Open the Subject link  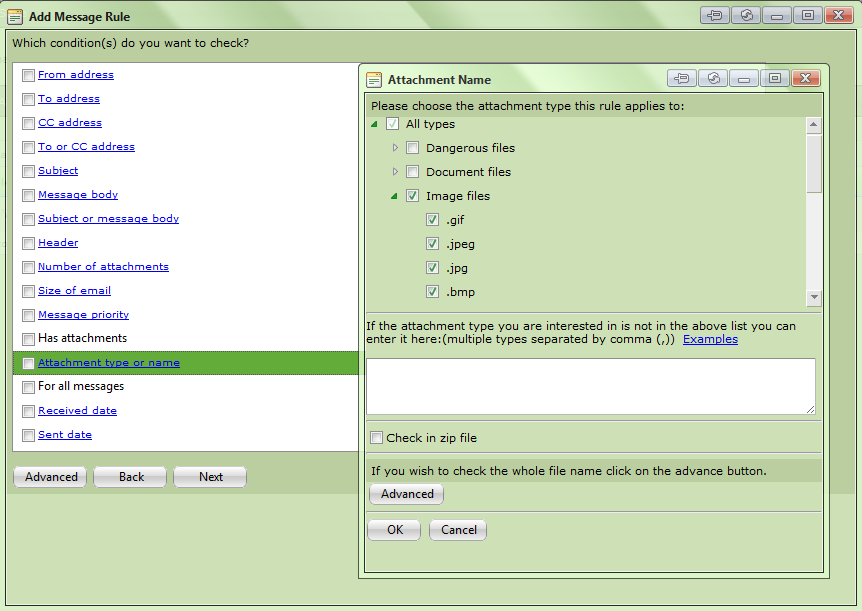point(58,171)
